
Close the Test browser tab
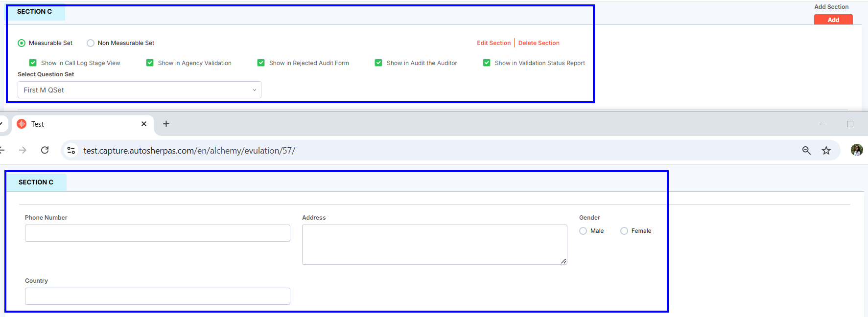click(x=144, y=124)
